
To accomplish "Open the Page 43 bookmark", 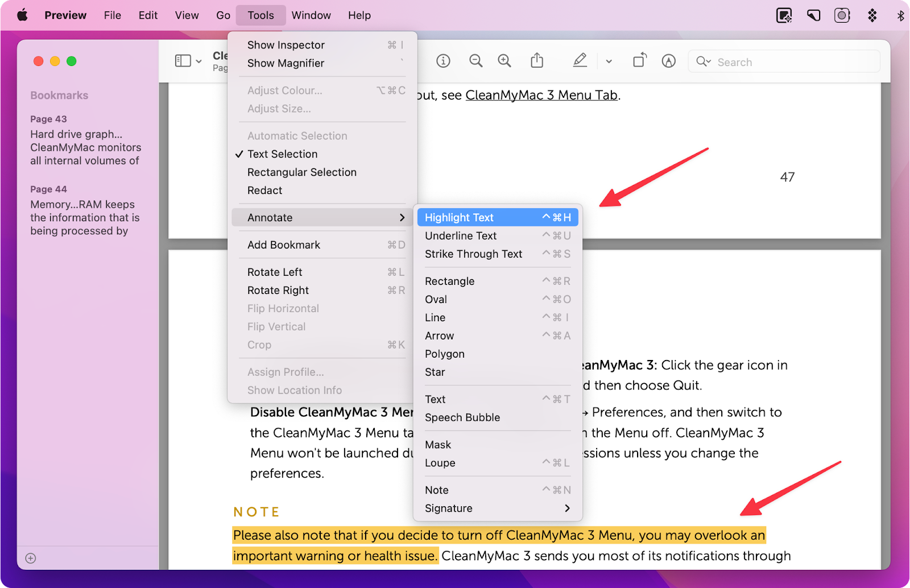I will click(x=86, y=140).
